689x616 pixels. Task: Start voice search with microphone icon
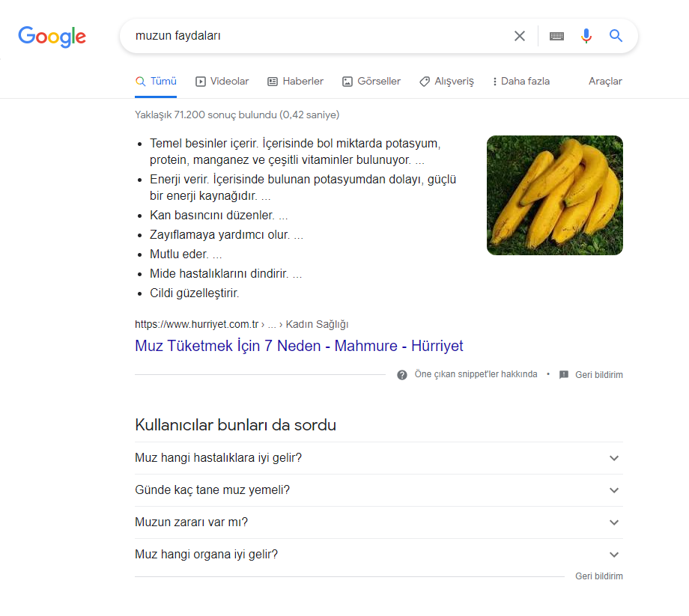[586, 36]
